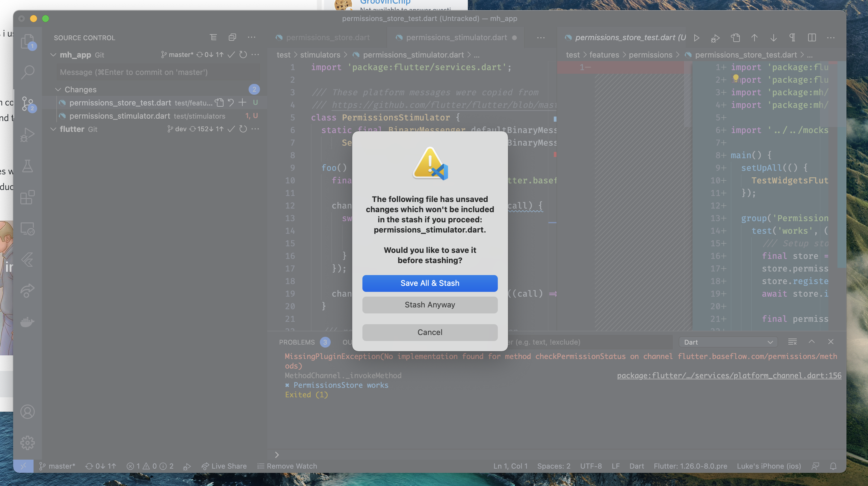Select the PROBLEMS tab
This screenshot has width=868, height=486.
[x=297, y=342]
